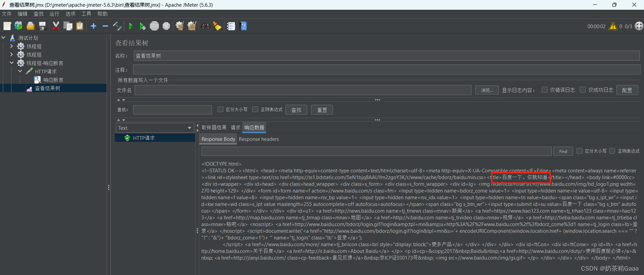Switch to the Response headers tab
Image resolution: width=644 pixels, height=275 pixels.
[259, 139]
